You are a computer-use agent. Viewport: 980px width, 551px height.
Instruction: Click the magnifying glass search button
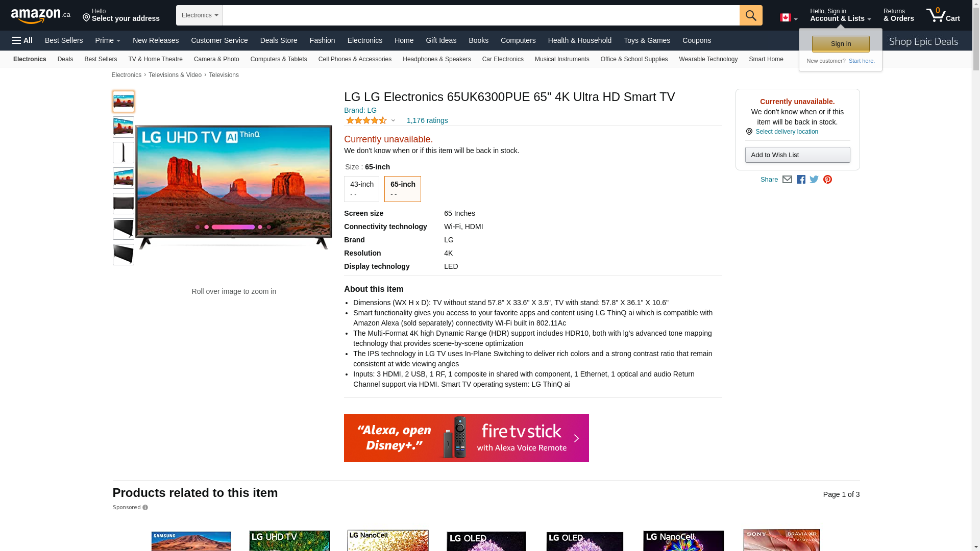point(750,15)
